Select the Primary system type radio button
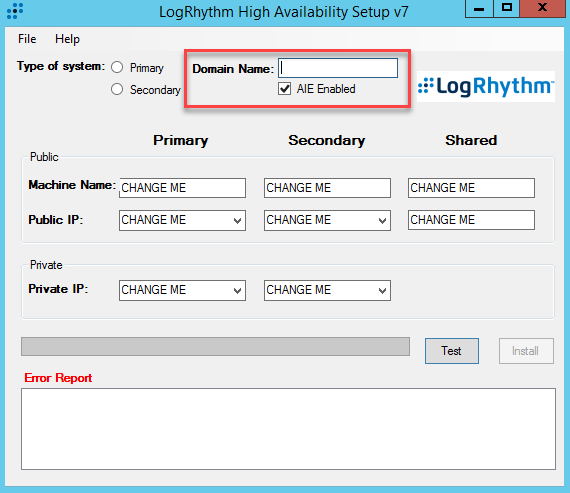Screen dimensions: 570x493 point(117,67)
